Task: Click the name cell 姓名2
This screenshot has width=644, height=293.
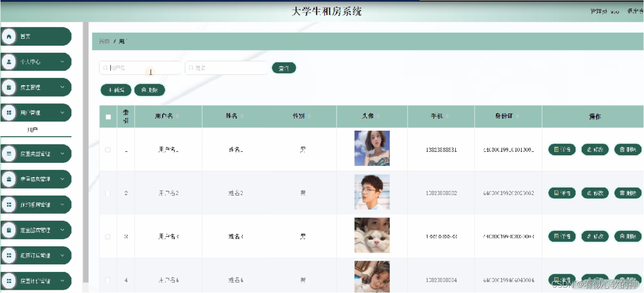Action: click(236, 193)
